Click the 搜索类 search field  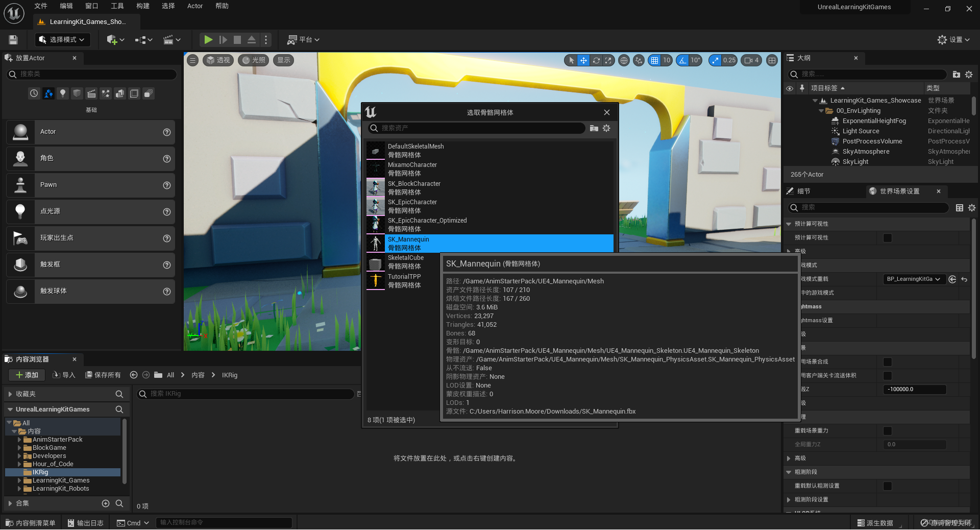click(x=92, y=75)
